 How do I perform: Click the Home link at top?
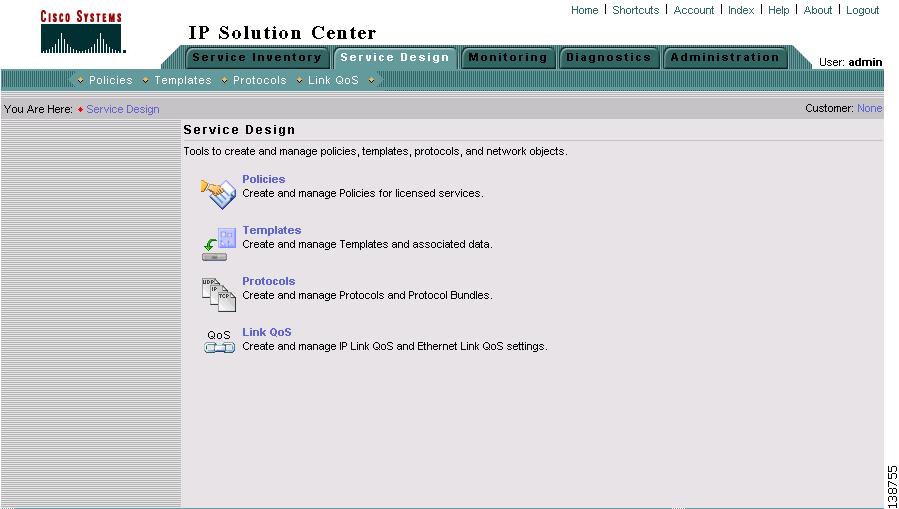(x=584, y=10)
